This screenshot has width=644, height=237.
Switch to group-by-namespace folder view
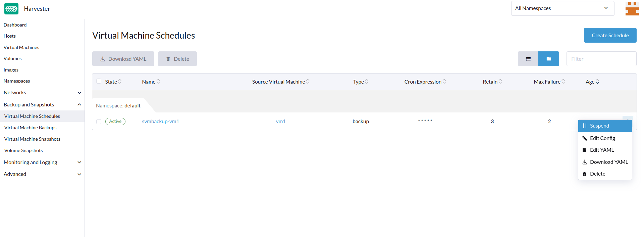[x=548, y=59]
